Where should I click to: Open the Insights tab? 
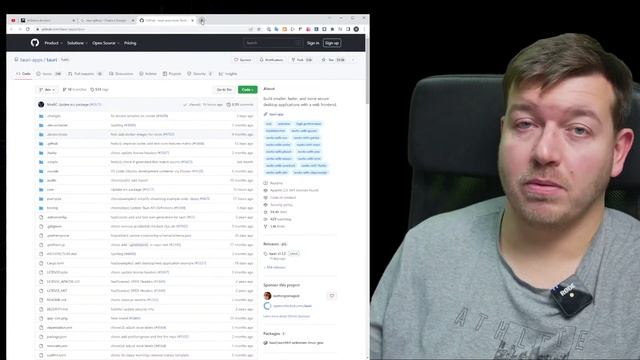click(x=228, y=74)
